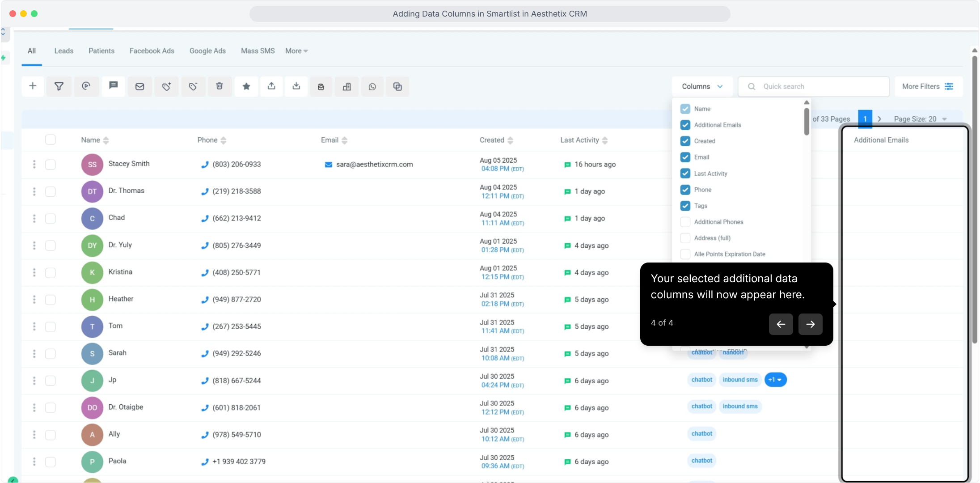Screen dimensions: 980x483
Task: Uncheck Last Activity column option
Action: coord(685,174)
